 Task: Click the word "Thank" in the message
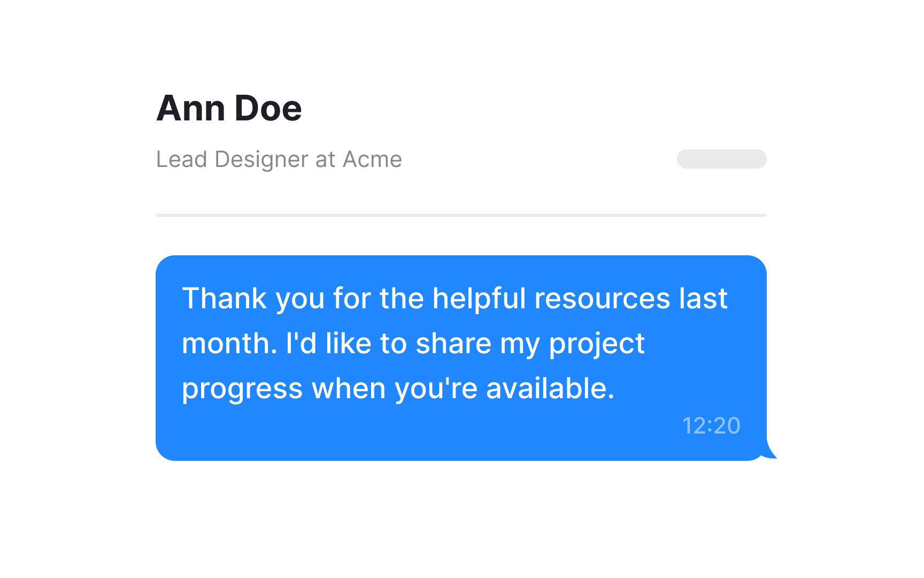click(224, 298)
